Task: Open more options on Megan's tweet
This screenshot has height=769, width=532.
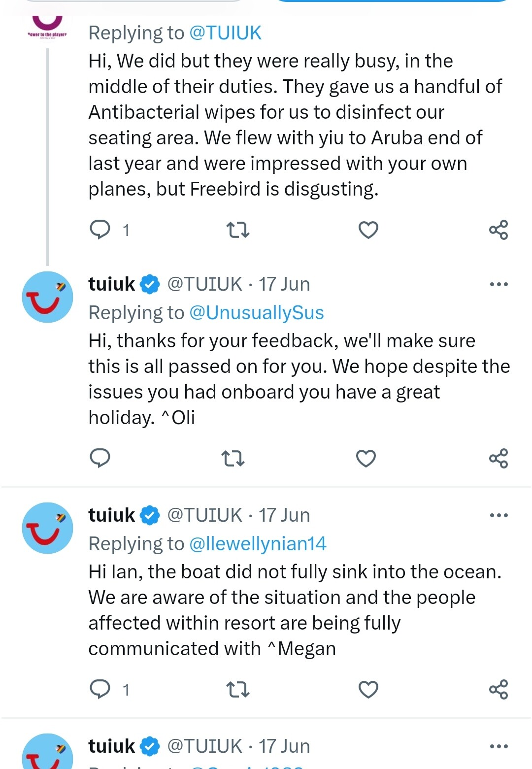Action: coord(499,515)
